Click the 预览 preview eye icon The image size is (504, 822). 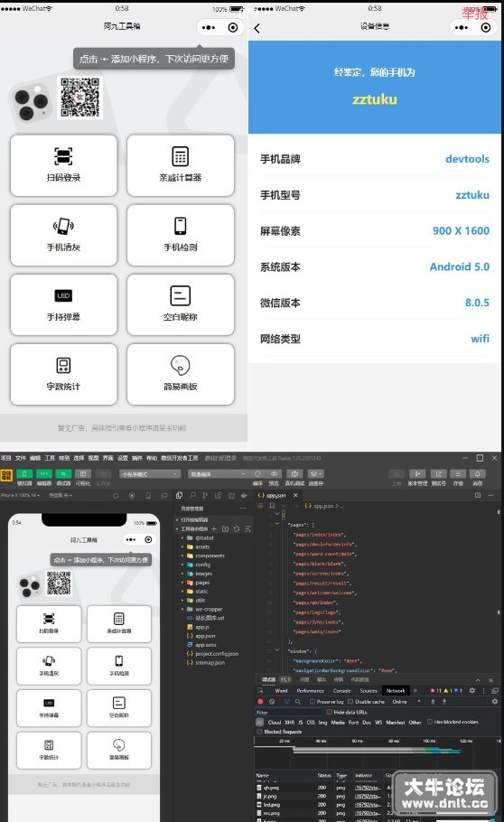tap(274, 474)
